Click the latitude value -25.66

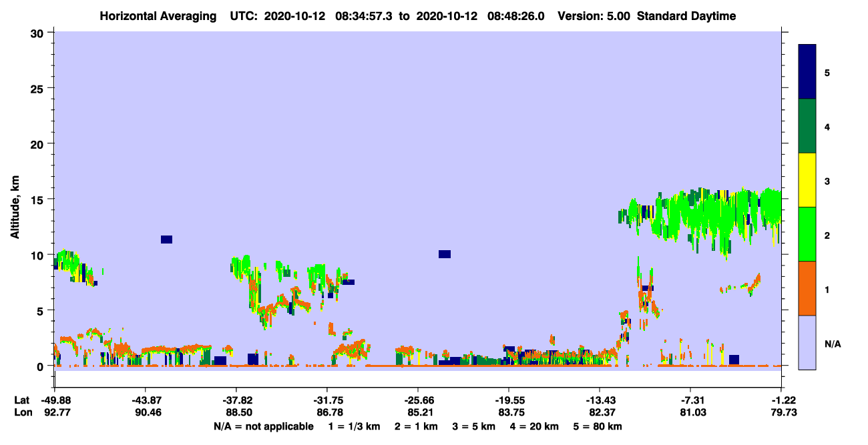coord(418,400)
